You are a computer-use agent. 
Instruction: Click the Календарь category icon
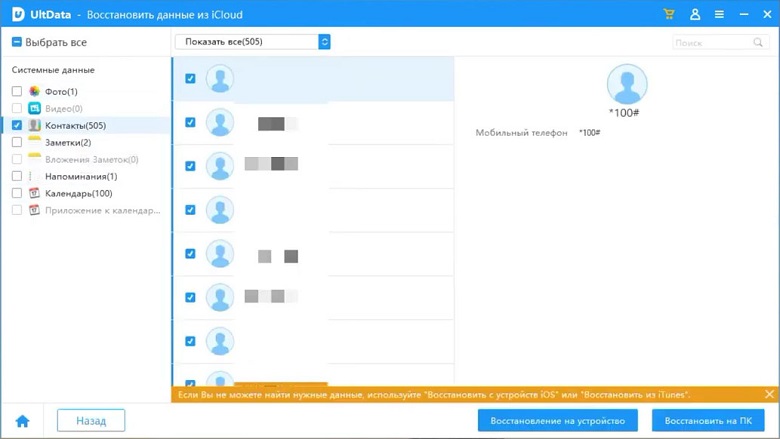34,193
